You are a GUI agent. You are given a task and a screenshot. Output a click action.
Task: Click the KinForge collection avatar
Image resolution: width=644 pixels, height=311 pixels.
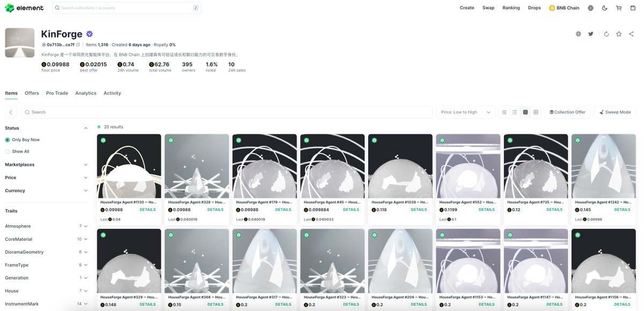click(20, 43)
